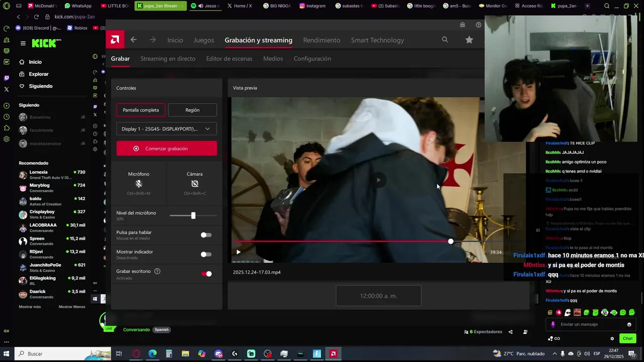Switch to WhatsApp browser tab
This screenshot has width=644, height=362.
[78, 6]
